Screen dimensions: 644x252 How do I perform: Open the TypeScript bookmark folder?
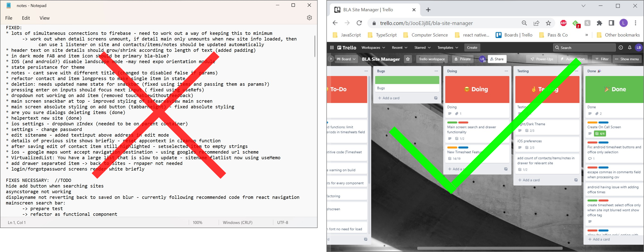pyautogui.click(x=382, y=35)
